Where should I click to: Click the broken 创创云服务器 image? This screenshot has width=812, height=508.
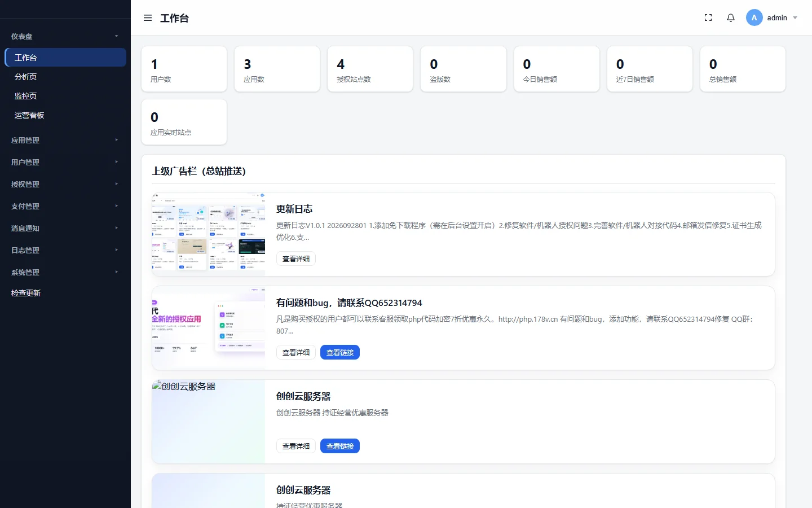209,422
